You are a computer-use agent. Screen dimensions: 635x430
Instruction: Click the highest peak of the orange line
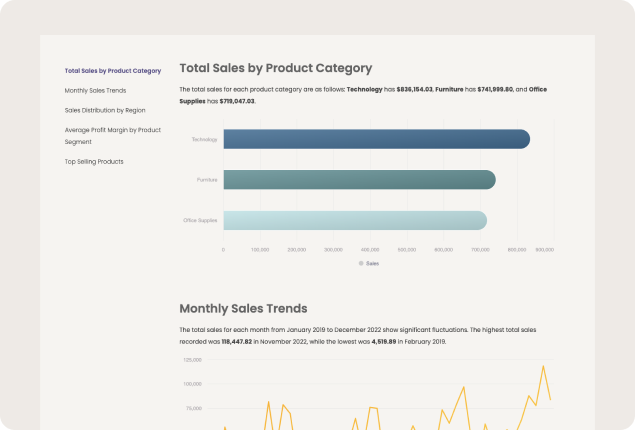[543, 366]
